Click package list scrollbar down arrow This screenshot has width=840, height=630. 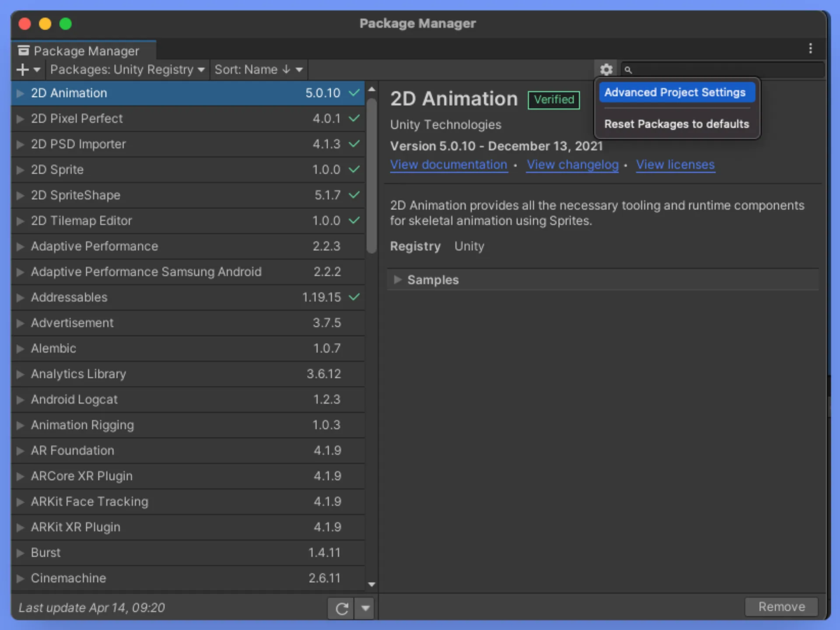[x=371, y=584]
